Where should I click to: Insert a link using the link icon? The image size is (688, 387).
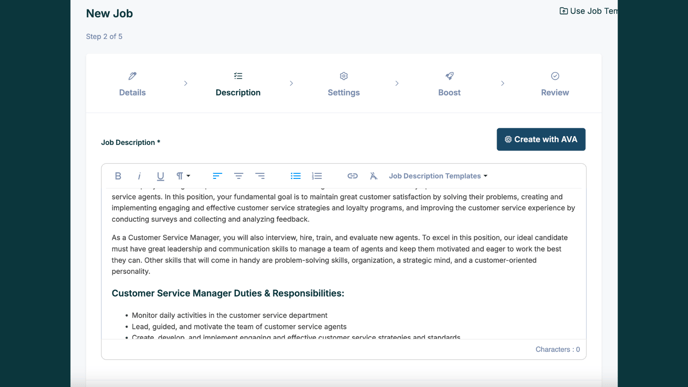[352, 176]
